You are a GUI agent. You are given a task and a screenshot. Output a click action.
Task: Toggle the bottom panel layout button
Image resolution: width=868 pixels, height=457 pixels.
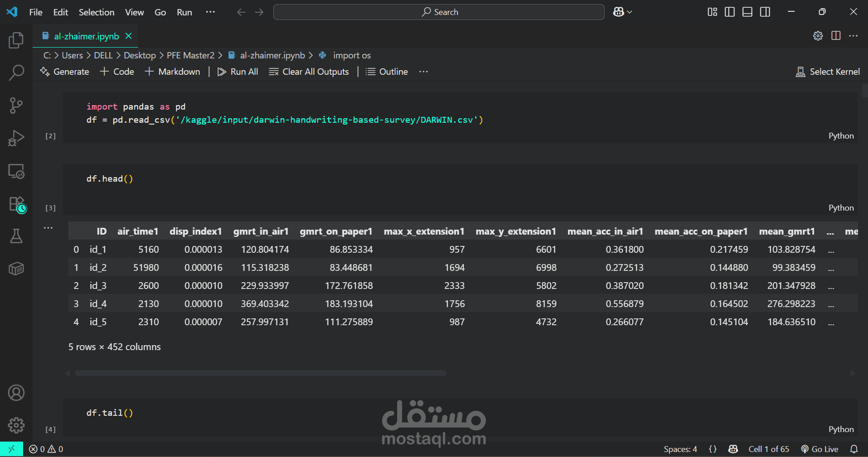click(747, 12)
